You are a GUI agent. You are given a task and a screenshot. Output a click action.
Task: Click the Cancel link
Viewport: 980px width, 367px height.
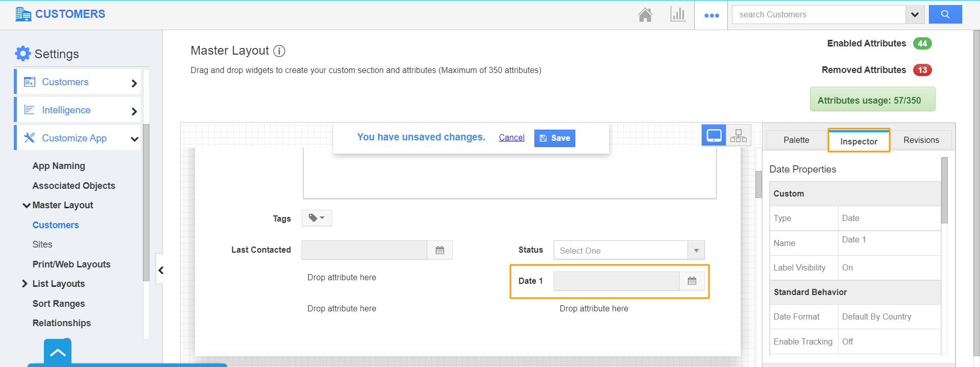pos(511,137)
